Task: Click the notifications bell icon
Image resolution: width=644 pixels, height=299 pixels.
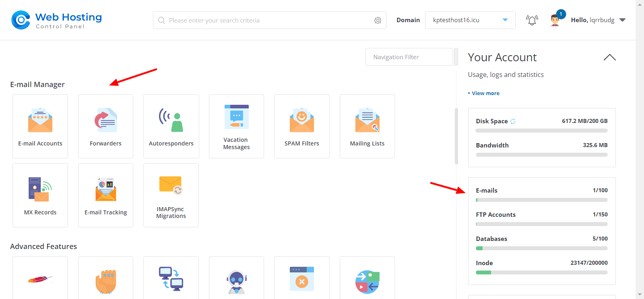Action: pyautogui.click(x=532, y=20)
